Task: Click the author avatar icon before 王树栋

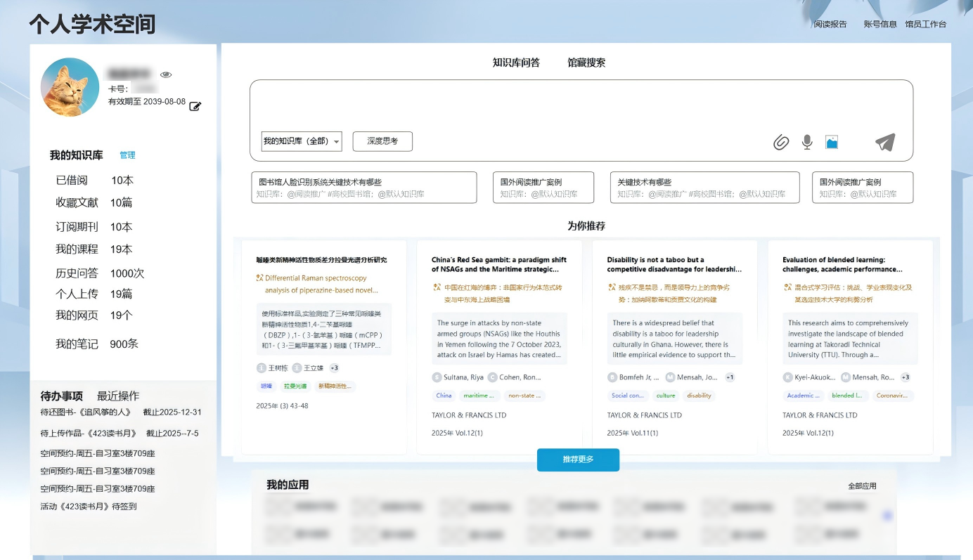Action: pyautogui.click(x=260, y=367)
